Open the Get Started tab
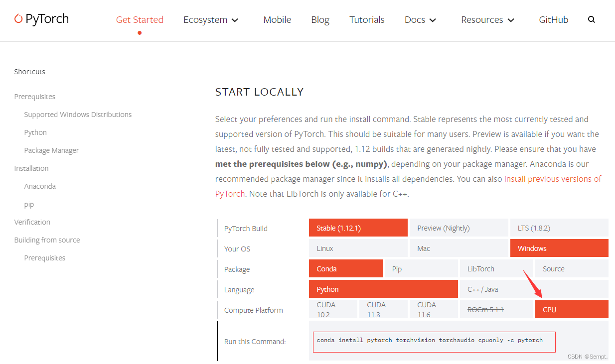 pos(140,20)
